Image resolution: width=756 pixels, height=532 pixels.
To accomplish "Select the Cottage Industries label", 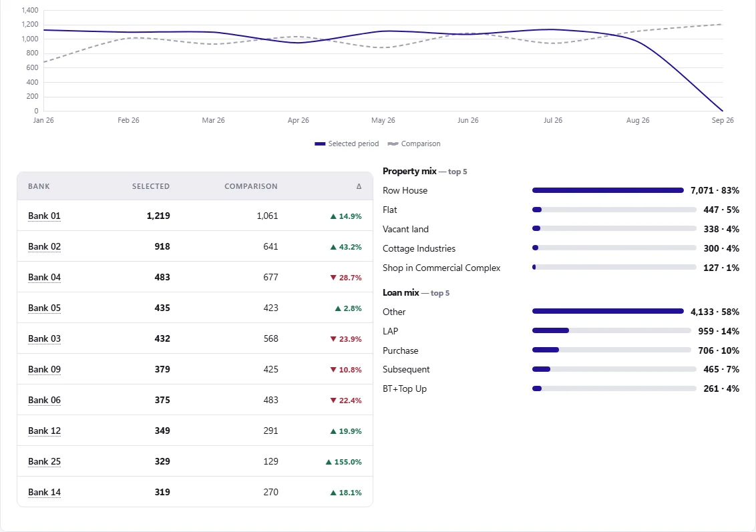I will [419, 248].
